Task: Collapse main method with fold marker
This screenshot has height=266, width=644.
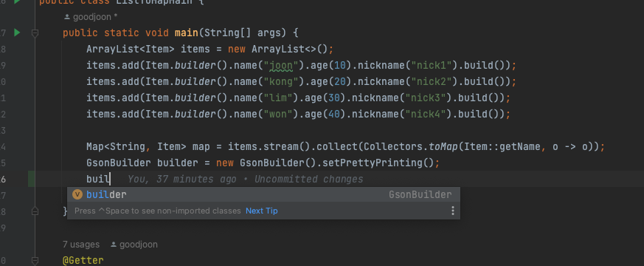Action: [35, 33]
